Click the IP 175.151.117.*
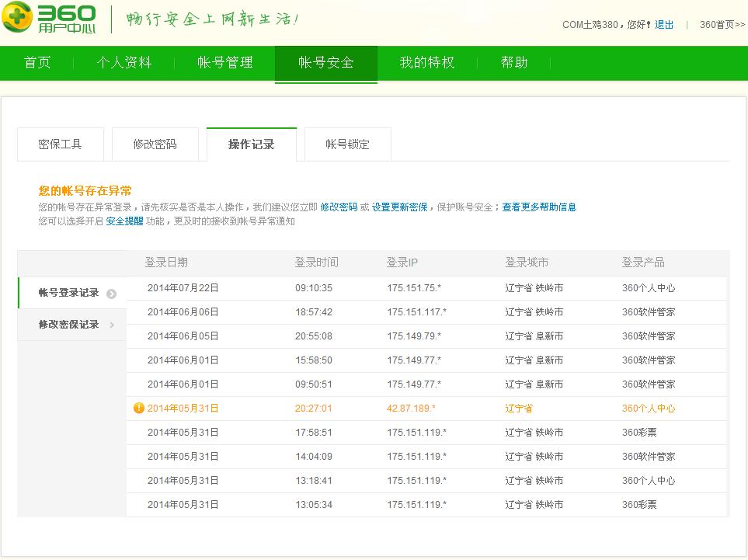 416,312
